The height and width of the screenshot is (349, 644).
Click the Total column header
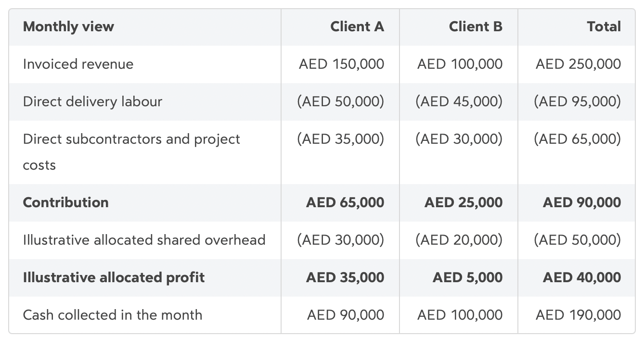coord(604,26)
